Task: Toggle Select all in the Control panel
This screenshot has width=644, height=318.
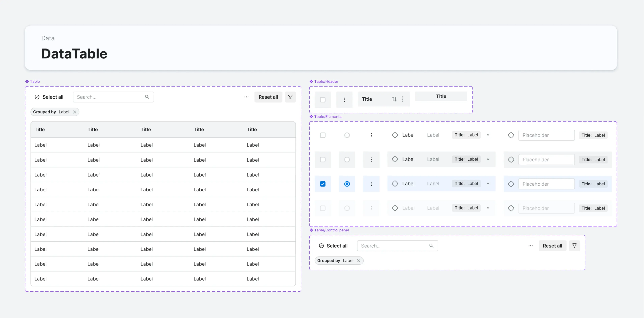Action: point(333,246)
